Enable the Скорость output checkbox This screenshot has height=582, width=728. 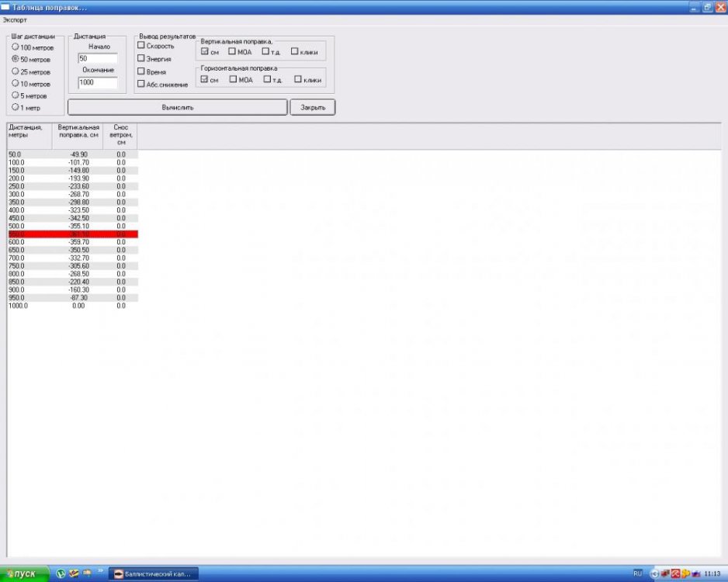coord(141,46)
